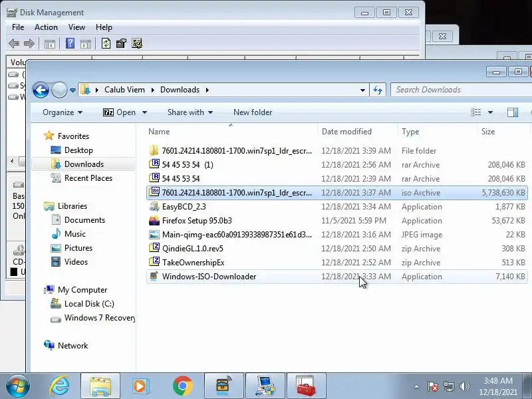The image size is (532, 399).
Task: Select QindieGL.1.0.rev5 zip archive
Action: coord(337,248)
